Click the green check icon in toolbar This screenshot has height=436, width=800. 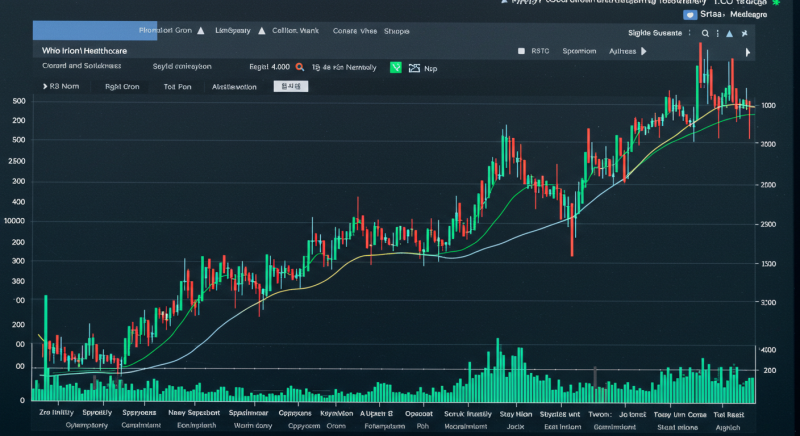395,67
